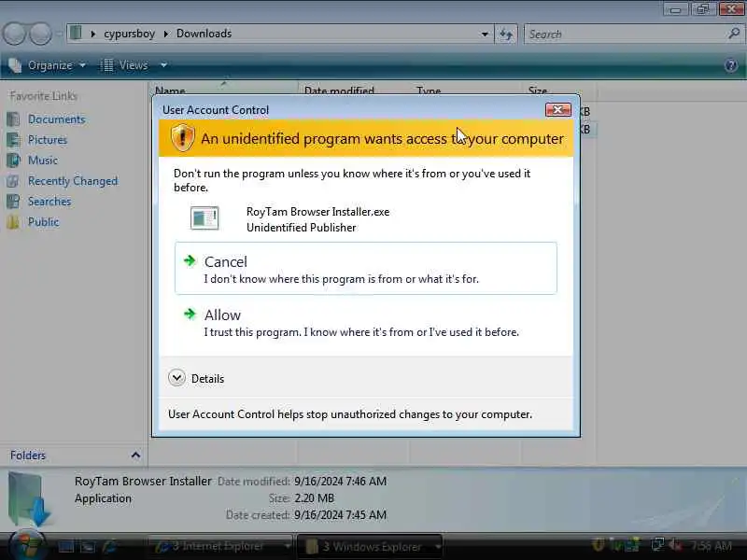Screen dimensions: 747x560
Task: Click the Searches folder icon
Action: pyautogui.click(x=13, y=202)
